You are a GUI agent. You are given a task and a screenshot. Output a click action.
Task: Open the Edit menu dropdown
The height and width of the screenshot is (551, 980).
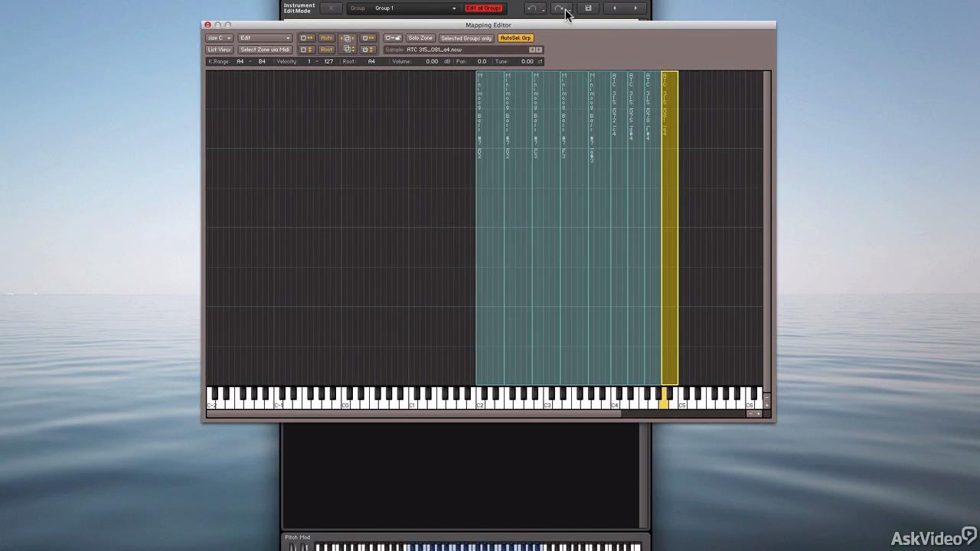coord(265,38)
